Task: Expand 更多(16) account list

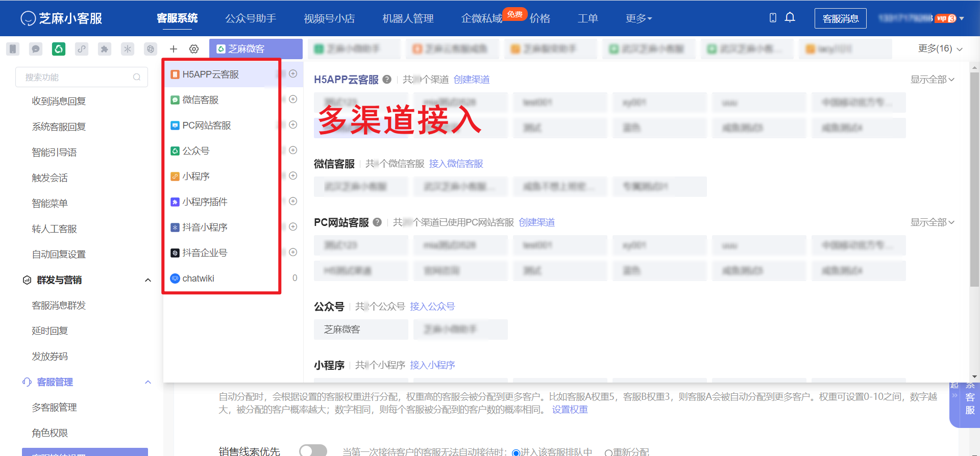Action: tap(940, 48)
